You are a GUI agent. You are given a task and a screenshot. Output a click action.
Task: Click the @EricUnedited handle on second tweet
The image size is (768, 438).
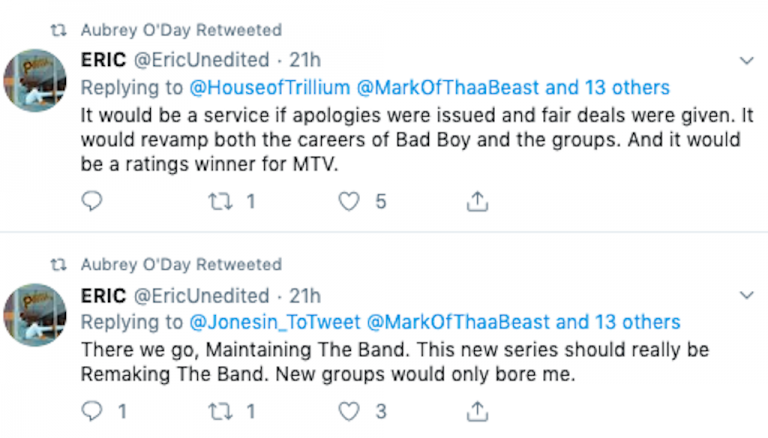(x=201, y=296)
